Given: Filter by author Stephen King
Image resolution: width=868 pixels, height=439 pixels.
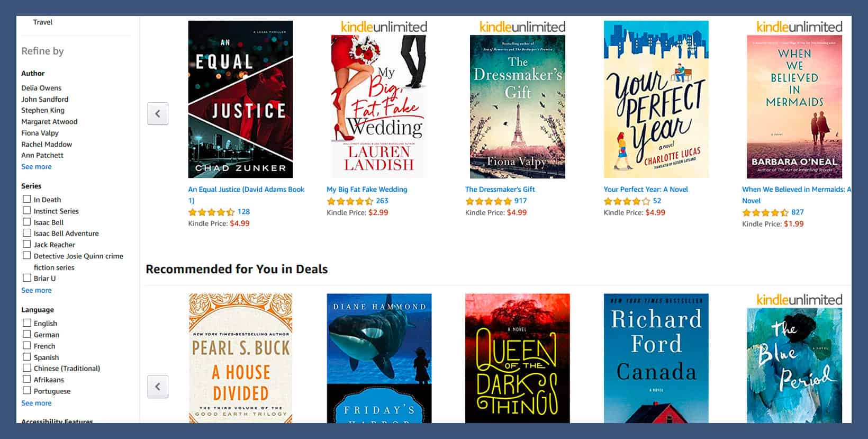Looking at the screenshot, I should pos(43,110).
